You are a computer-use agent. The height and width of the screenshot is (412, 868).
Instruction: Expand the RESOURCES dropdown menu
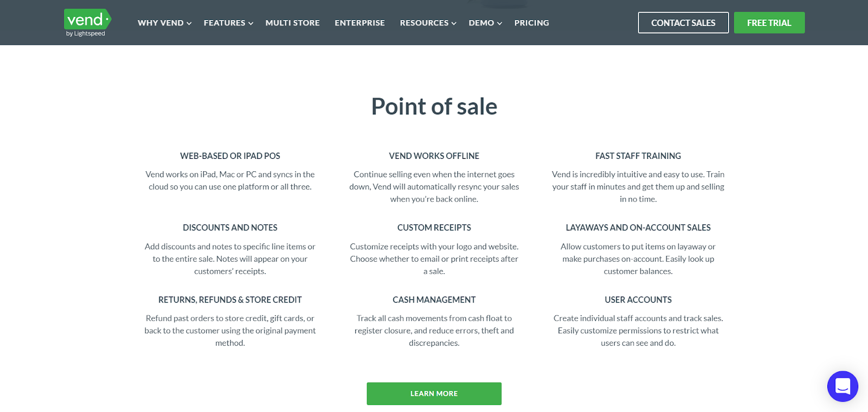click(x=424, y=23)
